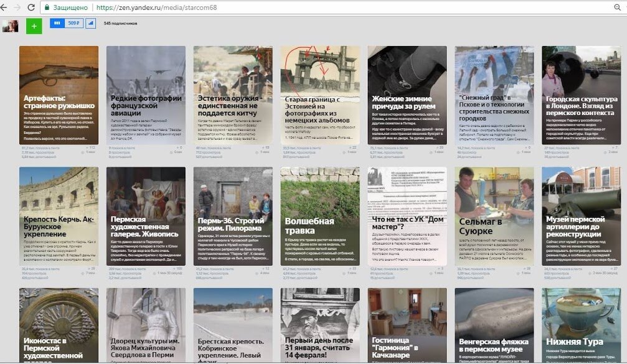Open card Волшебная травка
Viewport: 627px width, 364px height.
pos(320,216)
